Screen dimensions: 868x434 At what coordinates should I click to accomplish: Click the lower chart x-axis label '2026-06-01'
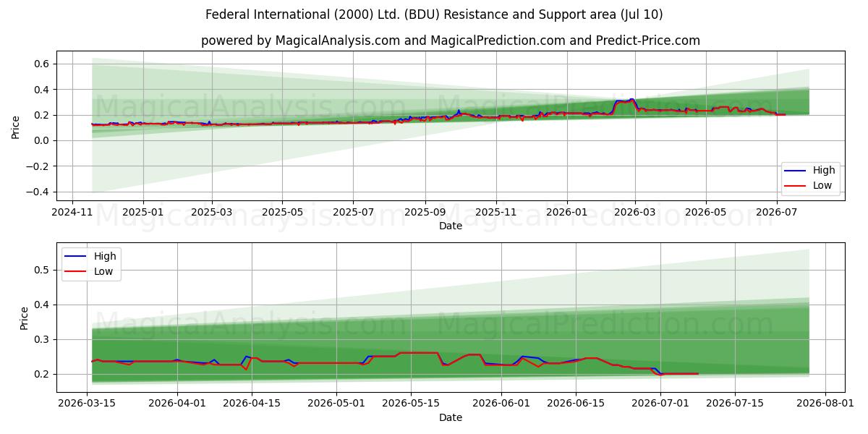[x=502, y=404]
